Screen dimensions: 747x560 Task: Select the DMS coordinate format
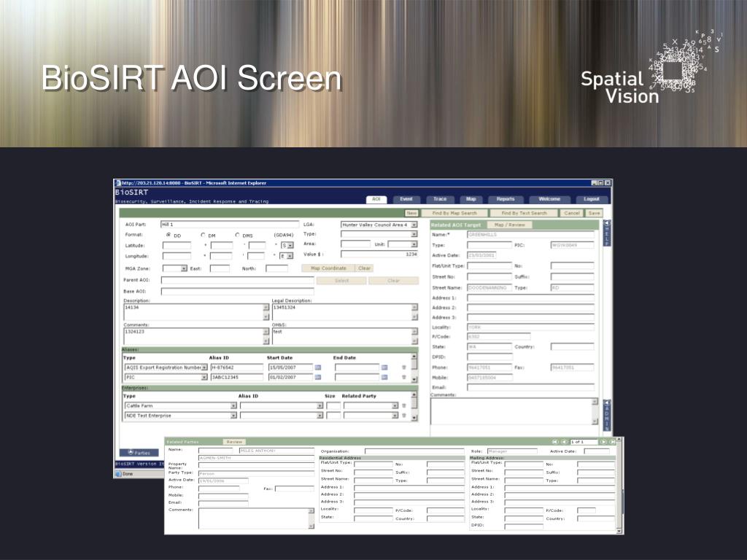237,235
